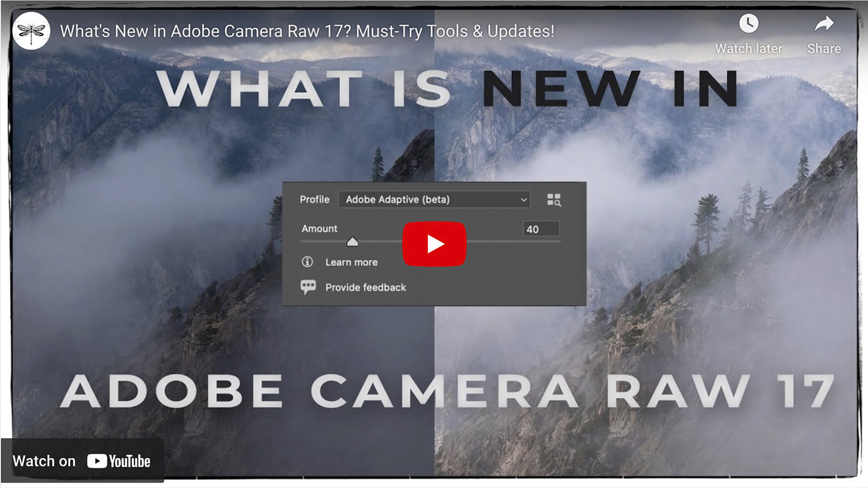Image resolution: width=868 pixels, height=488 pixels.
Task: Click the Amount value field showing 40
Action: (541, 229)
